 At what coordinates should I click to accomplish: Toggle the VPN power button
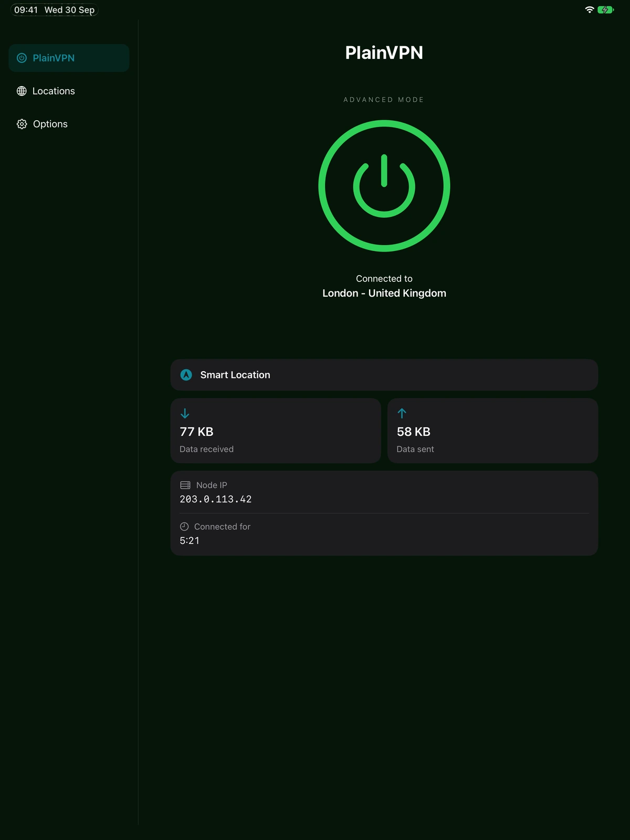pyautogui.click(x=384, y=186)
